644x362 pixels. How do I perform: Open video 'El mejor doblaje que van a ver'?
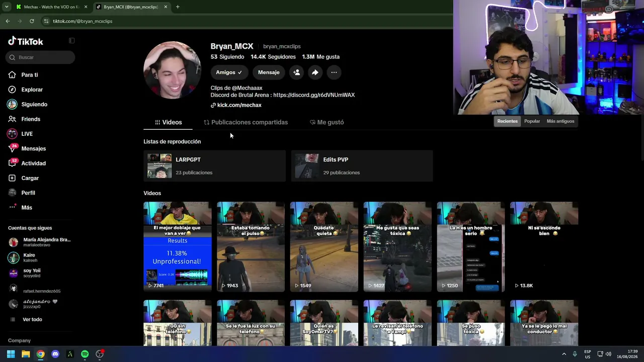178,247
